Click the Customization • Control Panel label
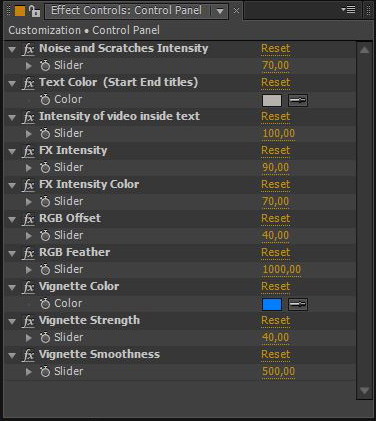 [x=84, y=30]
